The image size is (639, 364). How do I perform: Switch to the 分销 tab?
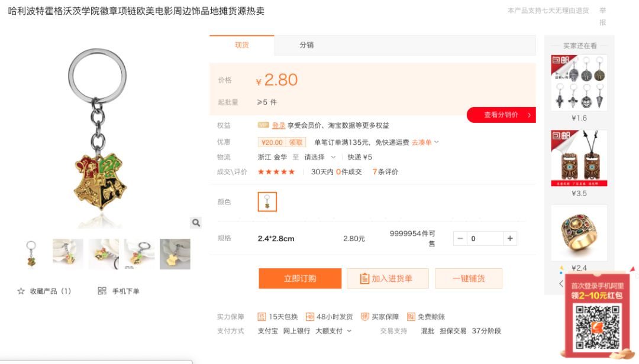pos(306,45)
